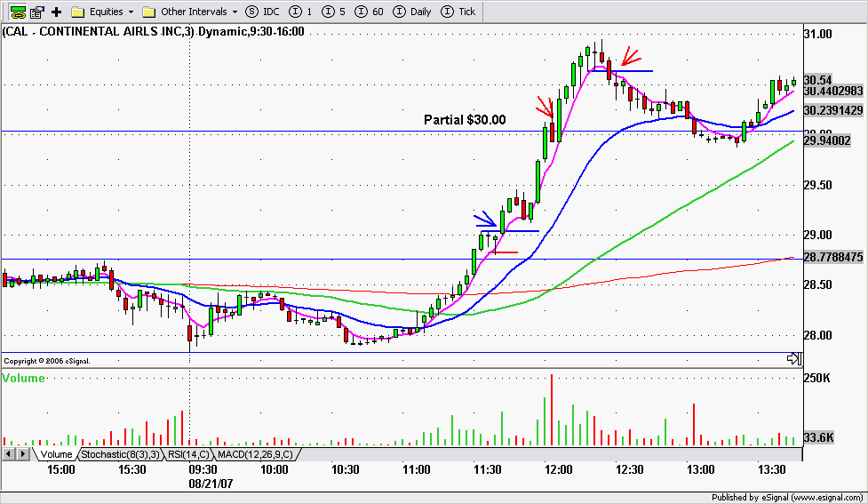Screen dimensions: 868x504
Task: Switch to the 60-minute interval
Action: pyautogui.click(x=370, y=12)
